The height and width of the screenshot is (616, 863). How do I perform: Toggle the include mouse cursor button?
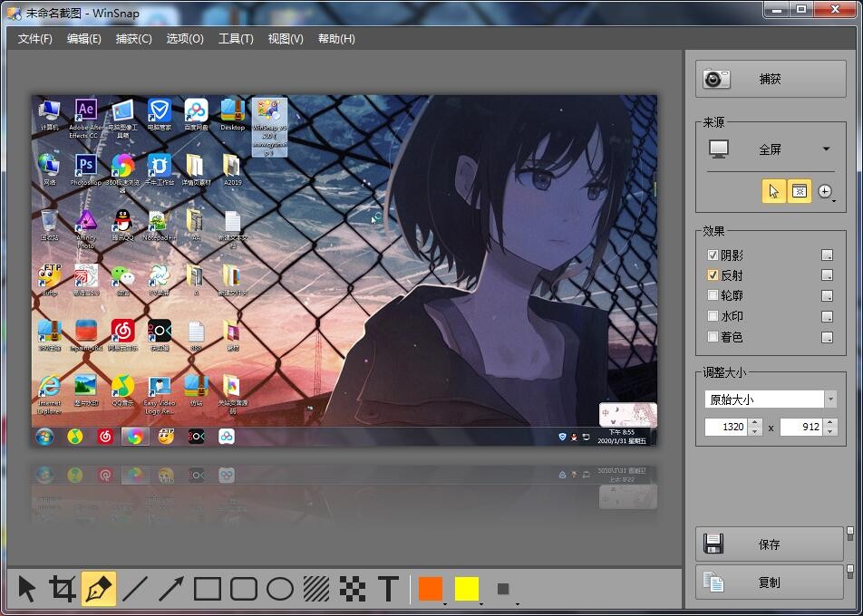point(773,191)
